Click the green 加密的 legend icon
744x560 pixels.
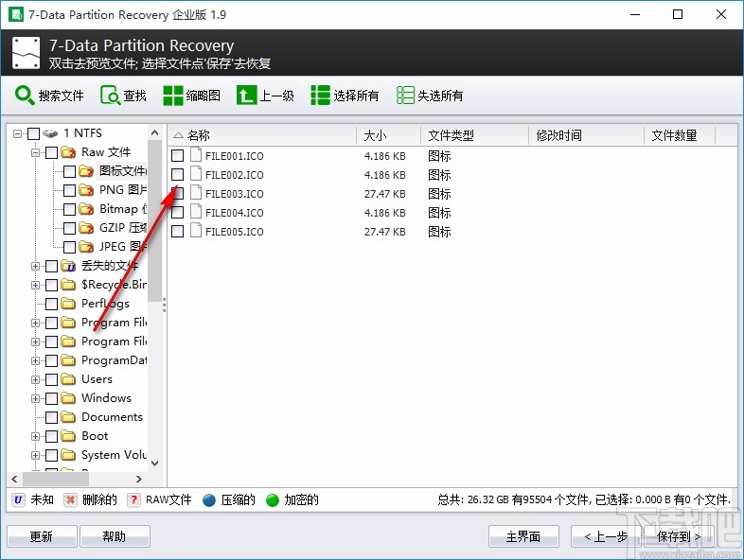(273, 500)
